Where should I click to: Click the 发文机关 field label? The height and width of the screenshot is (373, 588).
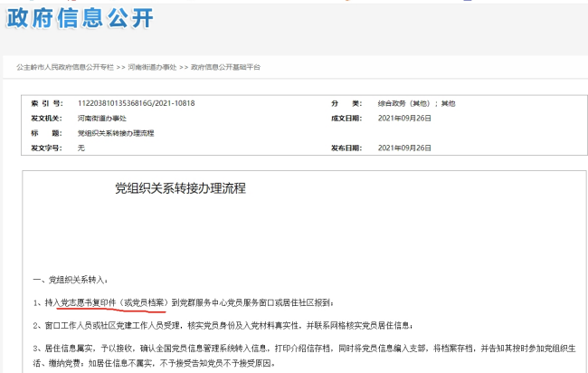[45, 118]
